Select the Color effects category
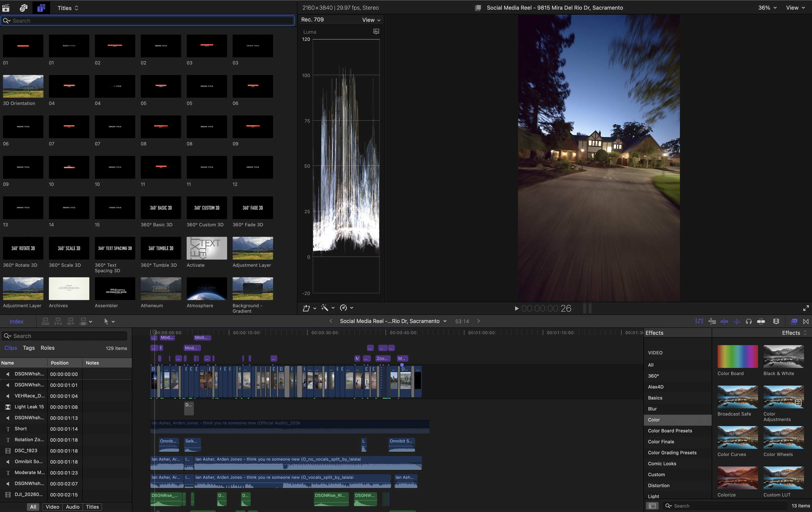The height and width of the screenshot is (512, 812). (678, 420)
